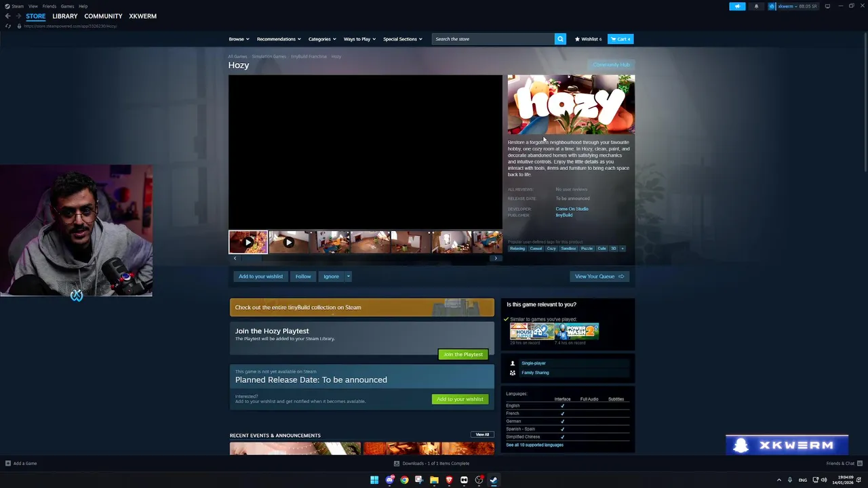Screen dimensions: 868x488
Task: Click the Follow button
Action: (303, 277)
